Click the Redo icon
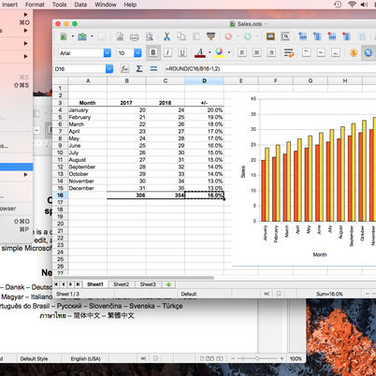 (247, 36)
